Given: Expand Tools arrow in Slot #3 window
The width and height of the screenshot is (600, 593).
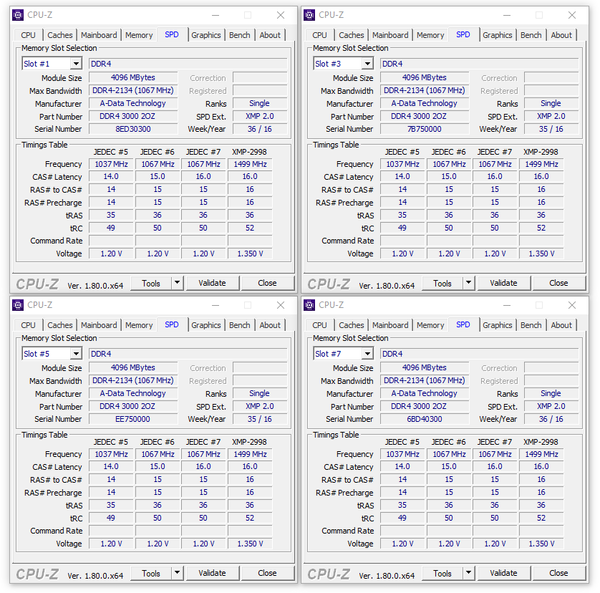Looking at the screenshot, I should 468,283.
